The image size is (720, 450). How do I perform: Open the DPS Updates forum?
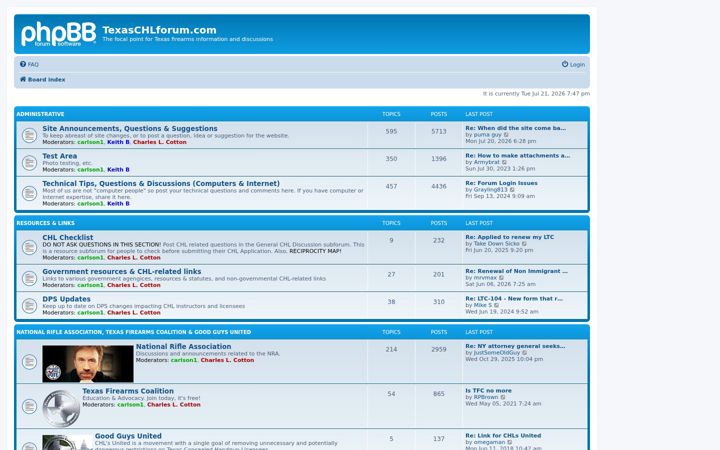pos(66,299)
